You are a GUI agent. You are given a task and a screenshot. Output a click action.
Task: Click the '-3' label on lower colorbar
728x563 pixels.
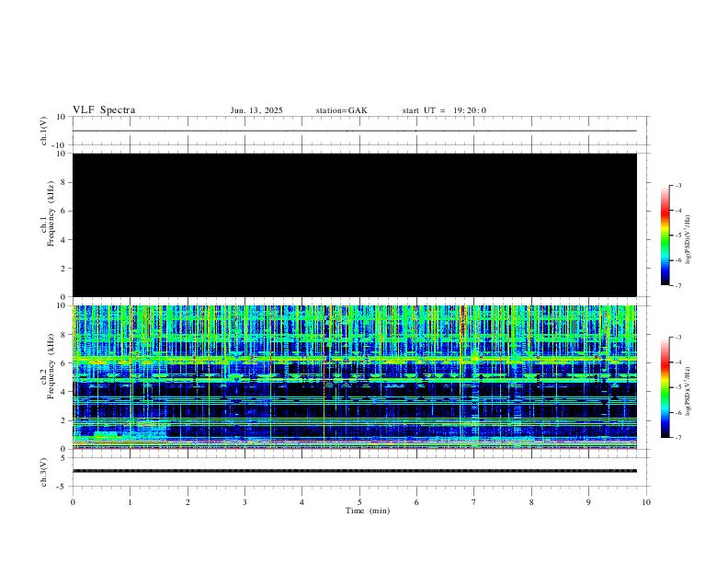click(x=677, y=338)
